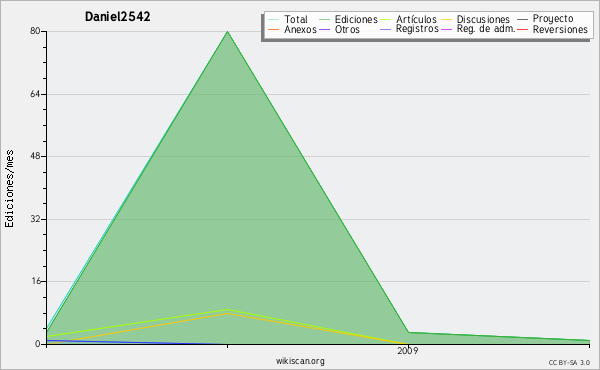This screenshot has height=370, width=600.
Task: Click the wikiscan.org text
Action: 300,361
